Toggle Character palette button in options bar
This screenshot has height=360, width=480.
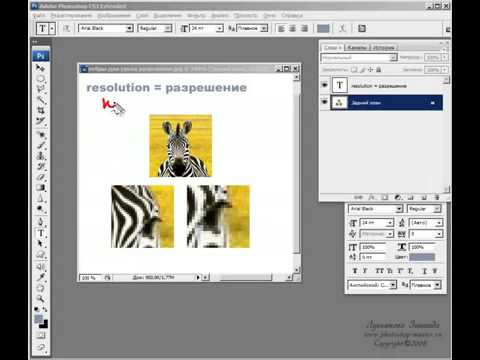[x=362, y=28]
